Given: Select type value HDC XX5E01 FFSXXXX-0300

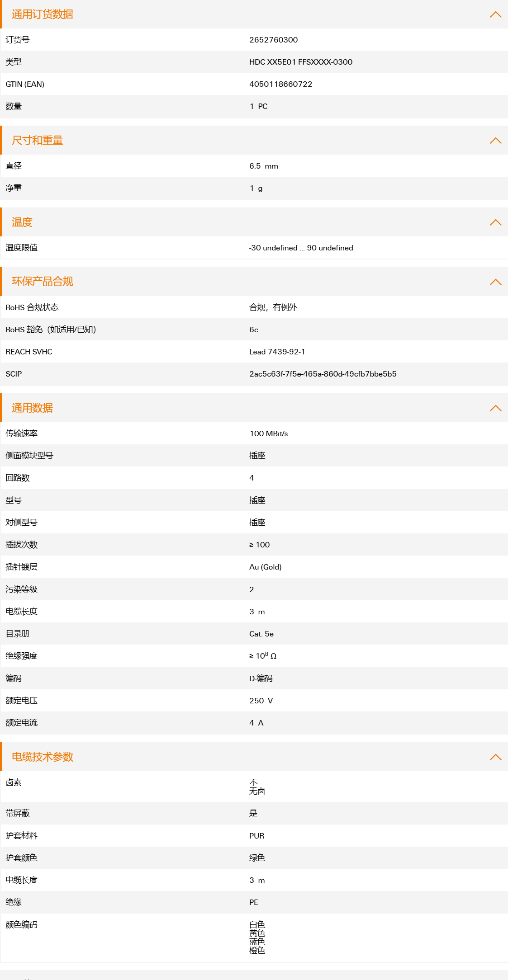Looking at the screenshot, I should (301, 62).
